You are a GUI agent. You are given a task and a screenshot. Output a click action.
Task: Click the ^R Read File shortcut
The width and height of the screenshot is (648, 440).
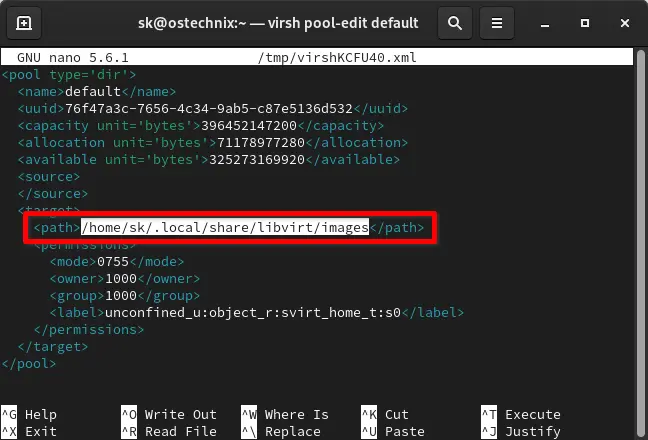tap(169, 431)
